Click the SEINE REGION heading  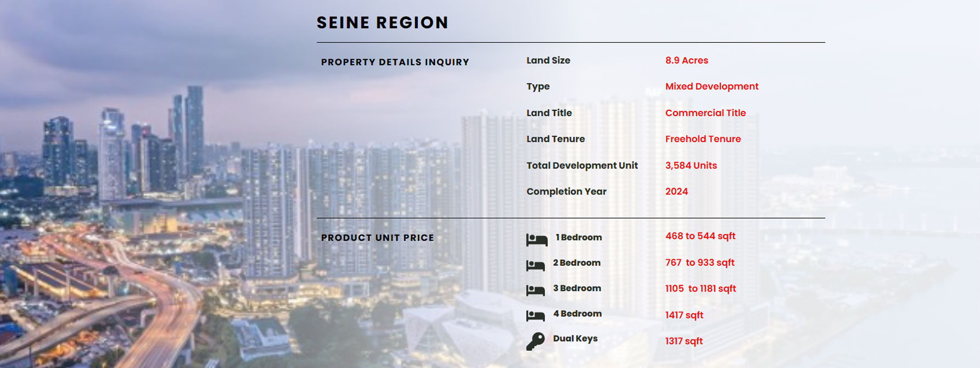[x=383, y=23]
